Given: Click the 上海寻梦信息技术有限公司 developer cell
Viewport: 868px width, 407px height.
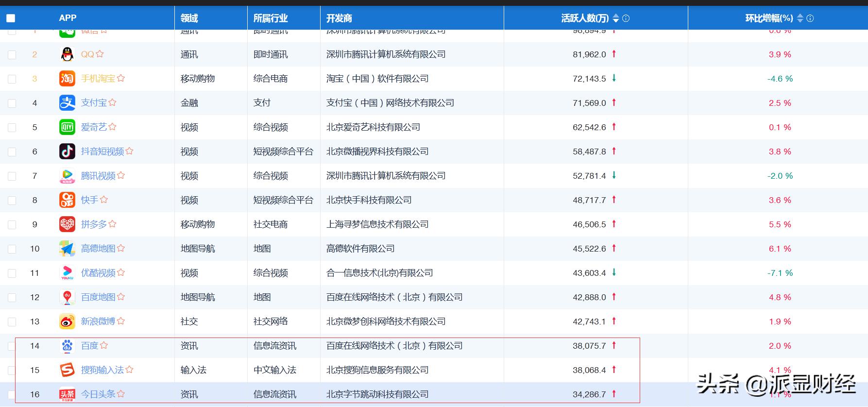Looking at the screenshot, I should pos(377,224).
